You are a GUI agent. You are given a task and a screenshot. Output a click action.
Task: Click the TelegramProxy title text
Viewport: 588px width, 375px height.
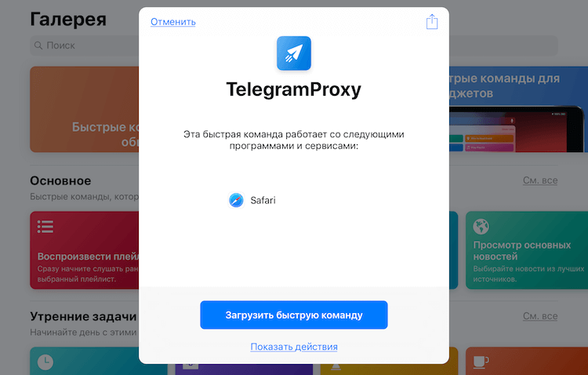point(294,89)
